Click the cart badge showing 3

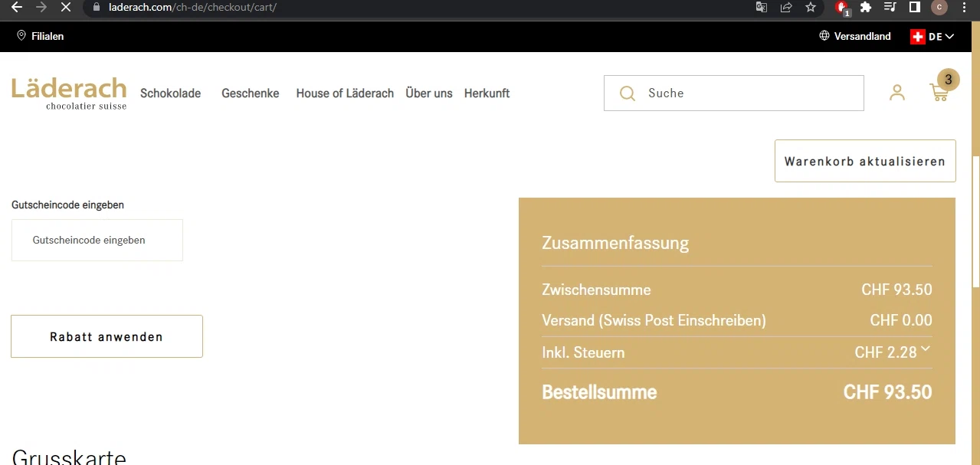click(x=949, y=79)
